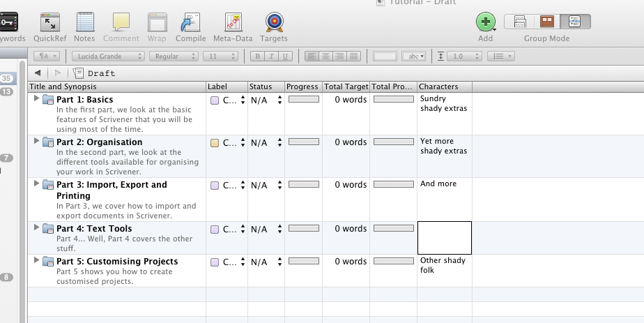Click the Progress column header
644x323 pixels.
[x=303, y=87]
